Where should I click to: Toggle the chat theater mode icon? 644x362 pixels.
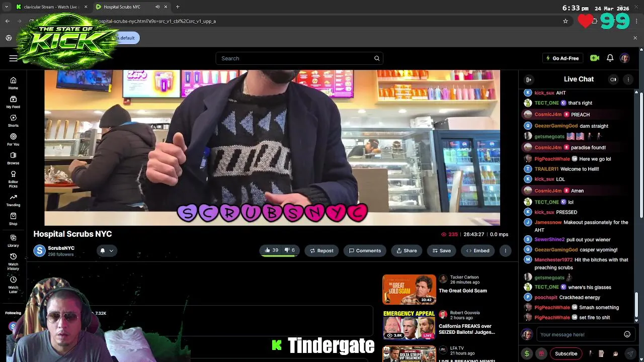(x=613, y=79)
